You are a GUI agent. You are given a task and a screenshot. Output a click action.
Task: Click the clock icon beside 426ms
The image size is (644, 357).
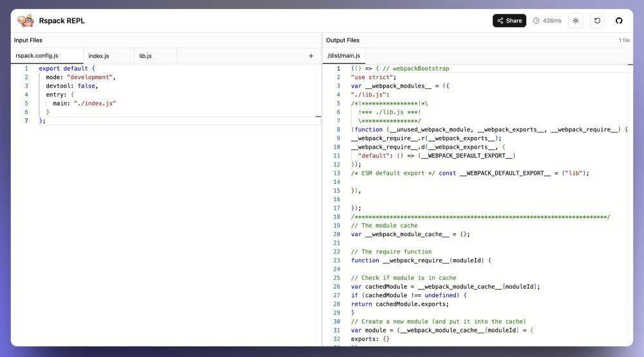[536, 21]
